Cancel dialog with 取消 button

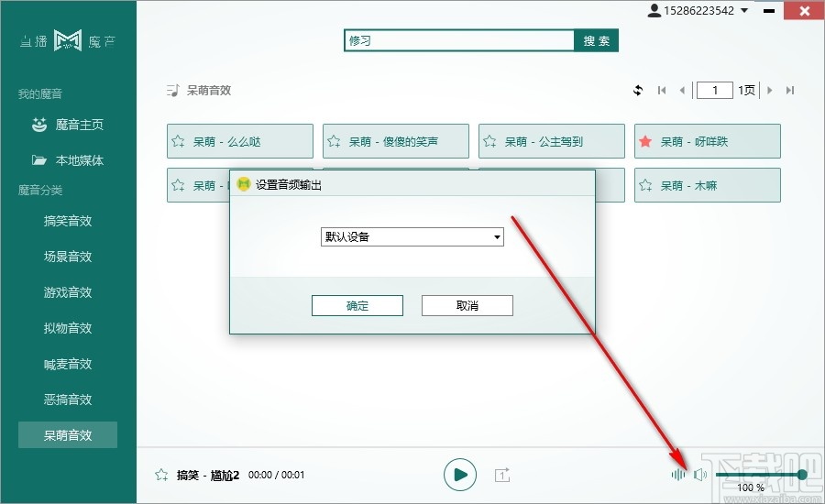(467, 306)
